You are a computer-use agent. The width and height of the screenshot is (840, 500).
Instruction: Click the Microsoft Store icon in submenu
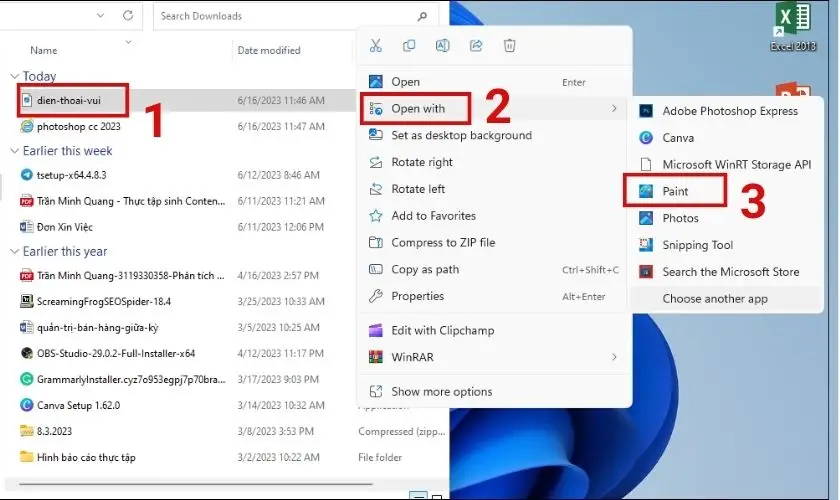(x=646, y=272)
